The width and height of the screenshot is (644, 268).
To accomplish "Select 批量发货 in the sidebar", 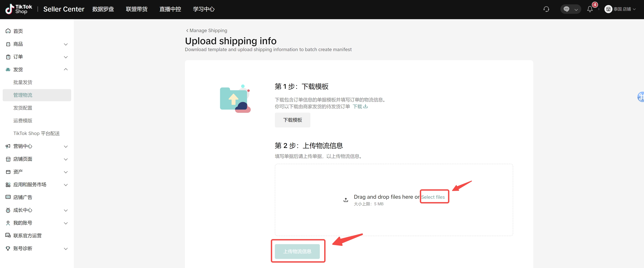I will [23, 82].
